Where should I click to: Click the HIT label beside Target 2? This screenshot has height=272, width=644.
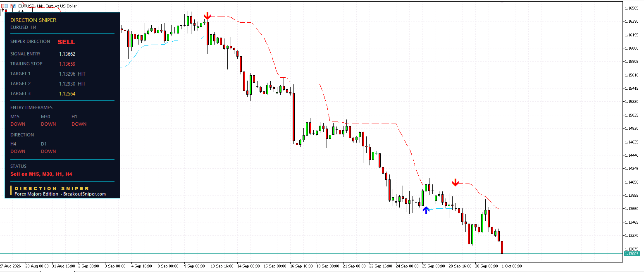point(81,84)
